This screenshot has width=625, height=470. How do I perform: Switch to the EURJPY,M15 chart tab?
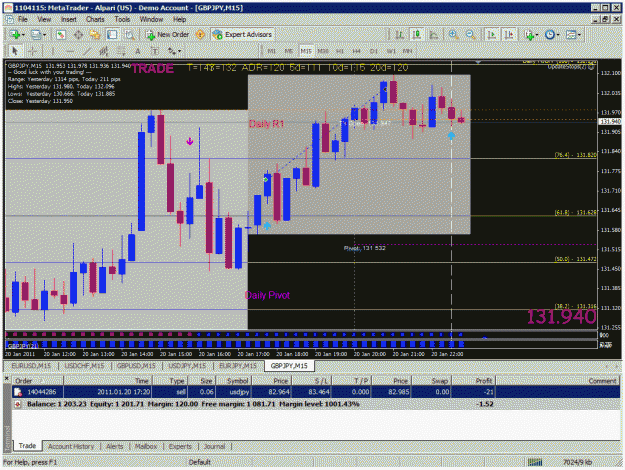pos(238,366)
